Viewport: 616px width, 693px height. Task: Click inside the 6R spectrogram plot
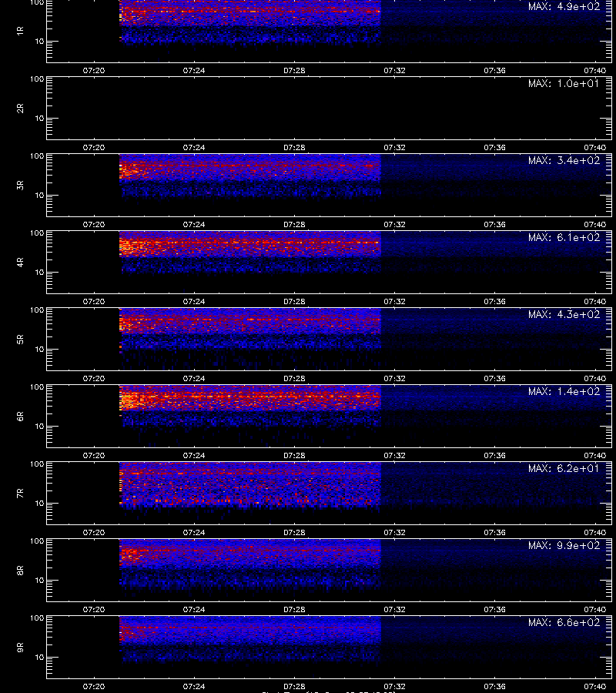click(x=329, y=416)
